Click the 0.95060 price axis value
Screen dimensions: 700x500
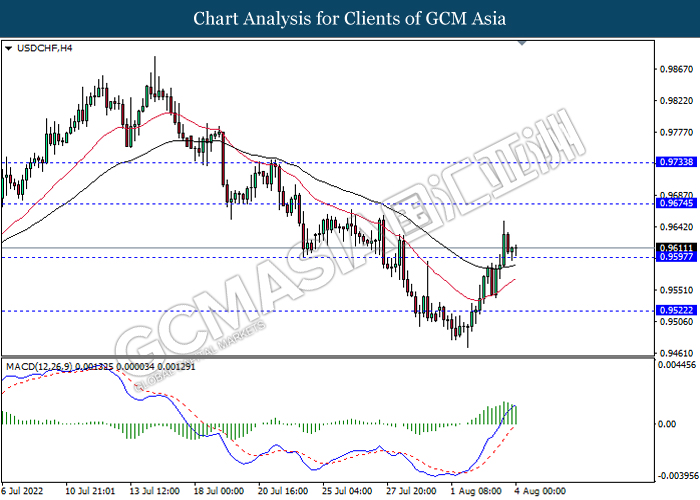676,322
